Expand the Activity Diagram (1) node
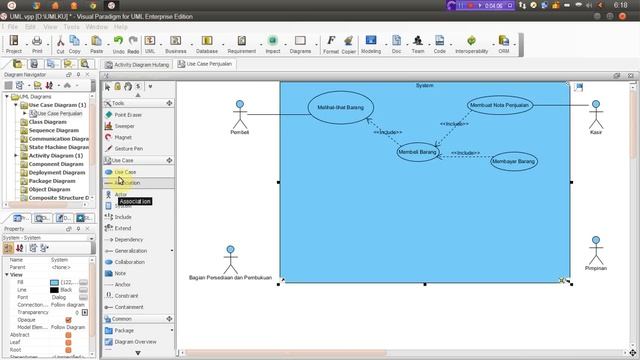640x360 pixels. pos(16,156)
